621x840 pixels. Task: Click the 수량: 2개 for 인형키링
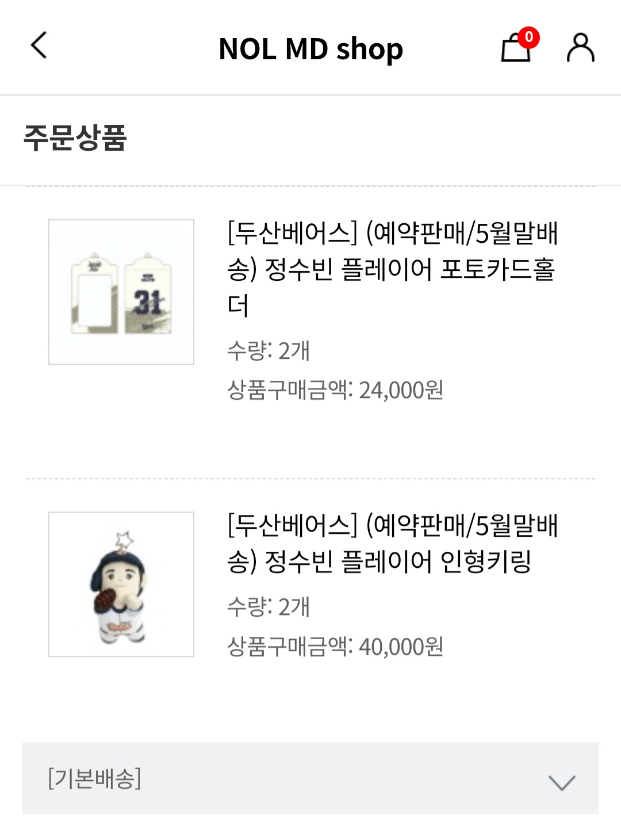pos(269,606)
